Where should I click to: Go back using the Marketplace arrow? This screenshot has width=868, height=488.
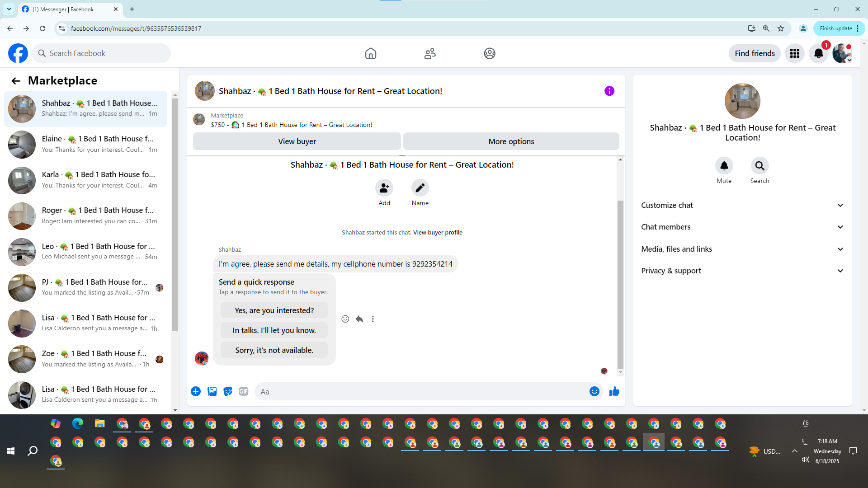pos(16,81)
